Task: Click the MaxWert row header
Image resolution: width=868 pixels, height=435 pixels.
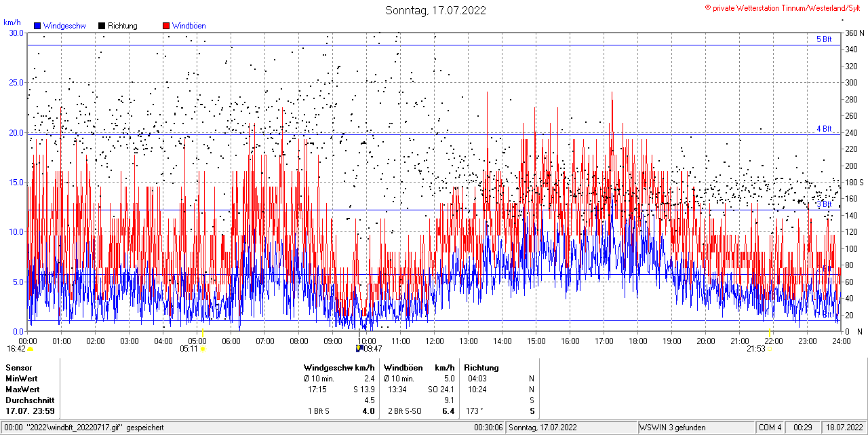Action: (x=23, y=390)
